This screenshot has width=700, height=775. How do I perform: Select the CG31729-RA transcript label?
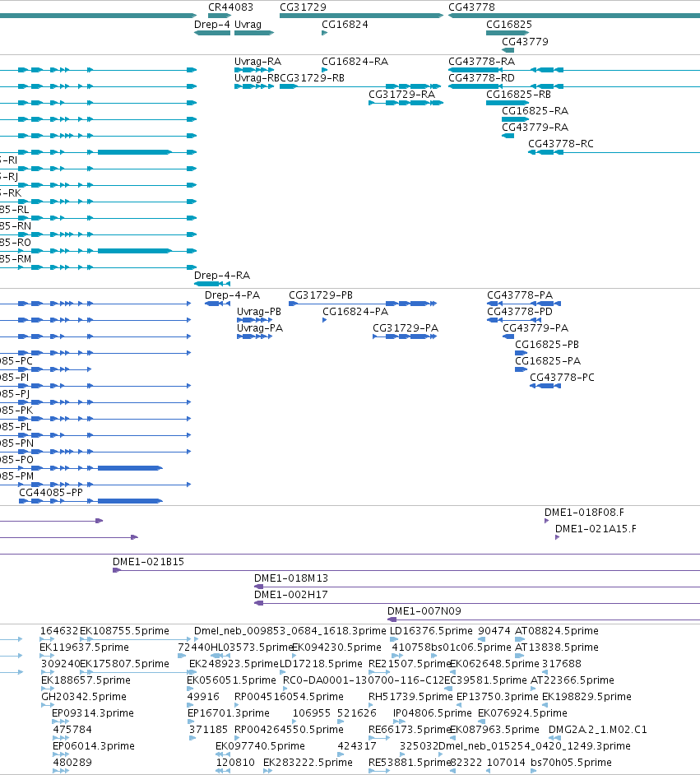[402, 95]
